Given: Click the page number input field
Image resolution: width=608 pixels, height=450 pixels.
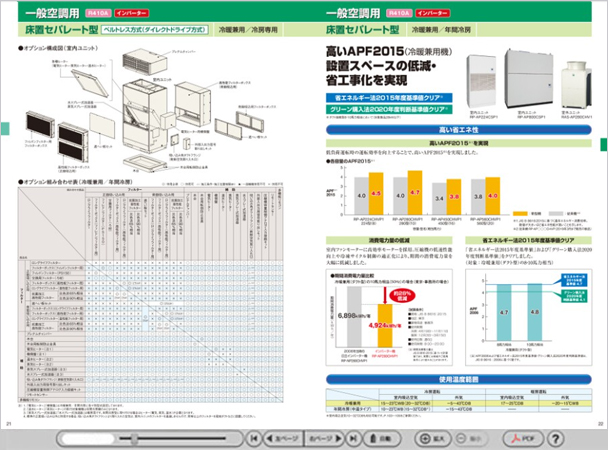Looking at the screenshot, I should point(88,439).
